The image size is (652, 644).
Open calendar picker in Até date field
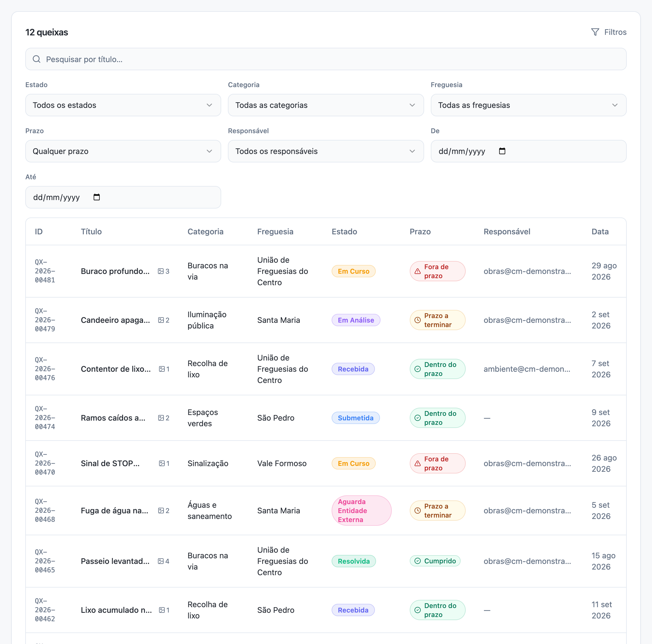pos(96,197)
